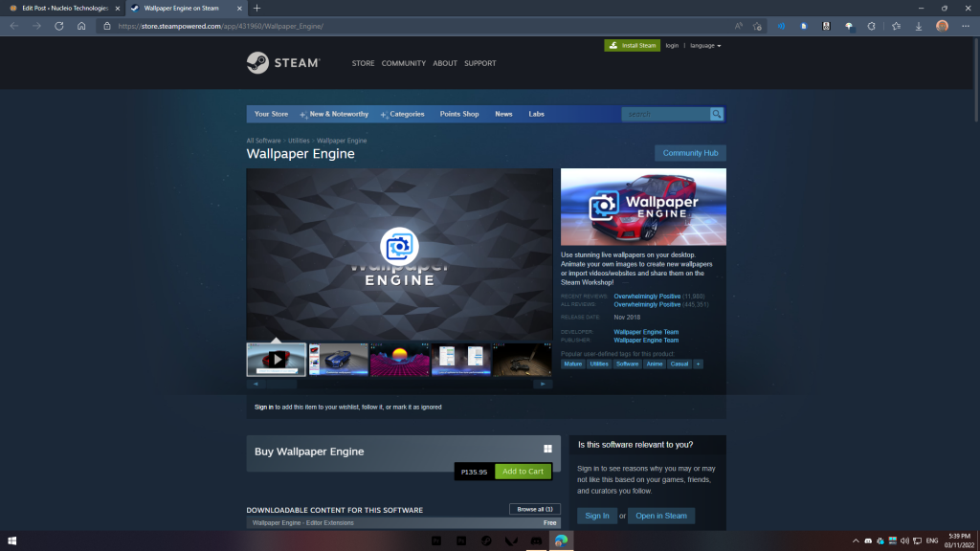Click the Mature tag
The height and width of the screenshot is (551, 980).
click(572, 364)
